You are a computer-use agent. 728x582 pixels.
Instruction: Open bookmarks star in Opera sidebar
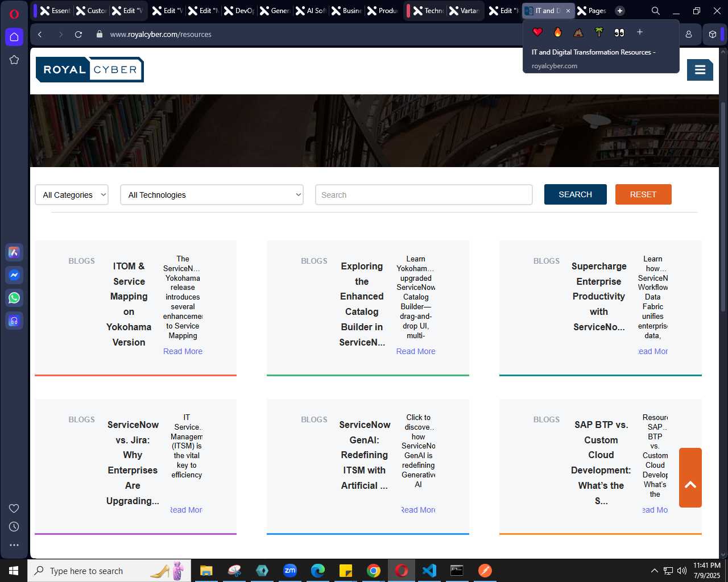(x=14, y=60)
